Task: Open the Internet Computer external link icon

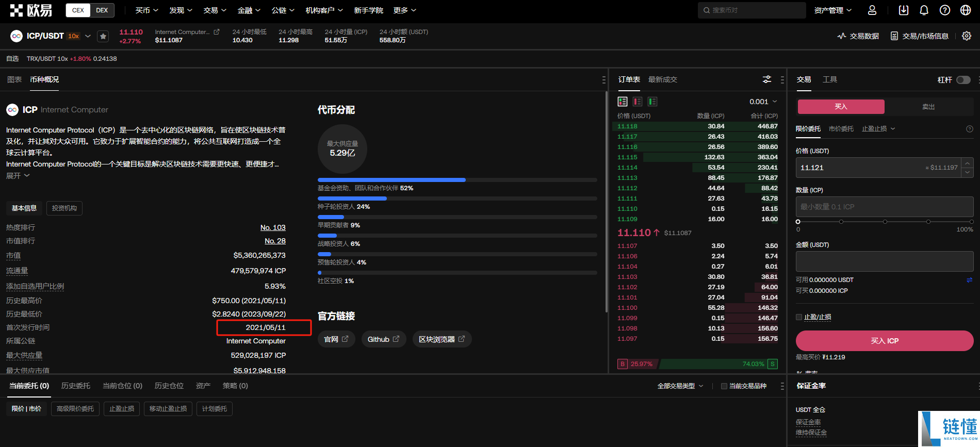Action: [x=217, y=32]
